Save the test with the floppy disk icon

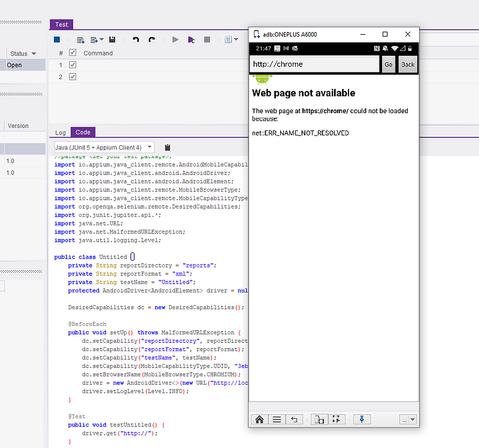tap(112, 39)
